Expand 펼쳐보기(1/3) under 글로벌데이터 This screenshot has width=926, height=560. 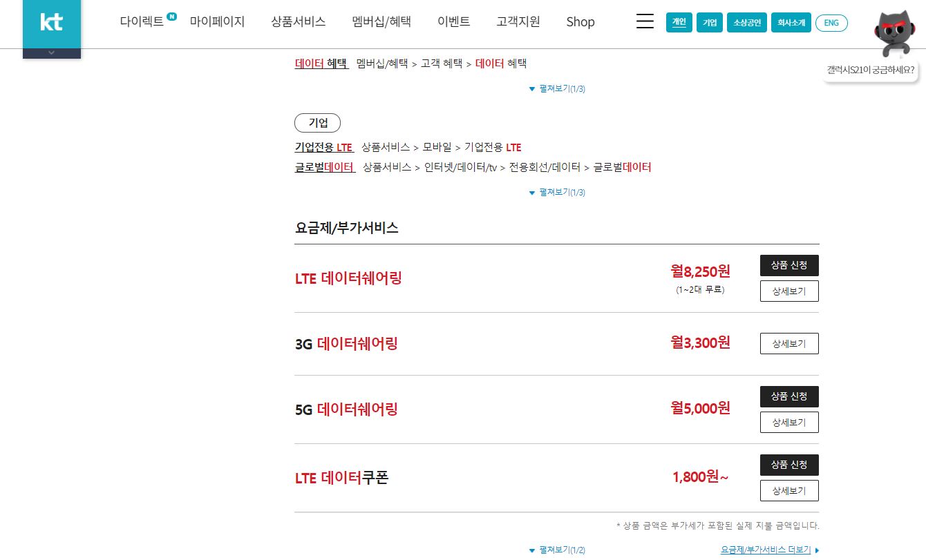coord(557,192)
